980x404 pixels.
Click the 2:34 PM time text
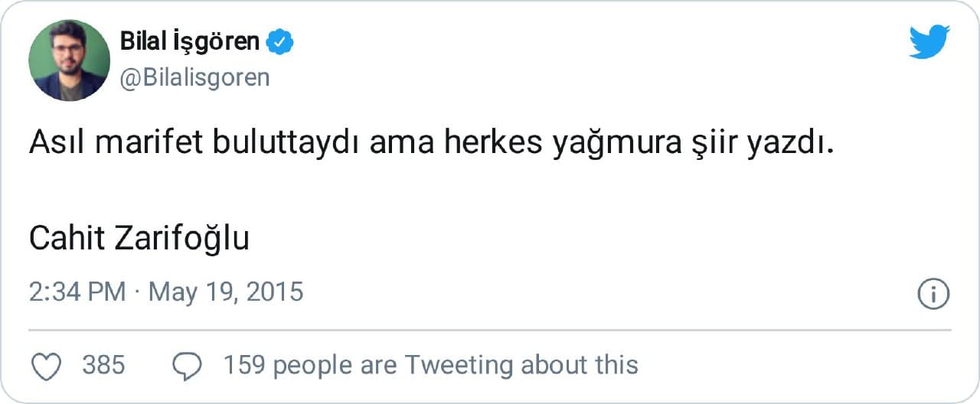tap(77, 292)
